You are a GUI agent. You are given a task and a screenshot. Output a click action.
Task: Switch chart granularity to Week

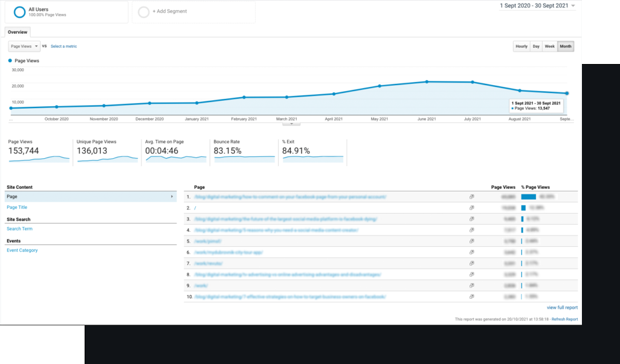tap(550, 46)
